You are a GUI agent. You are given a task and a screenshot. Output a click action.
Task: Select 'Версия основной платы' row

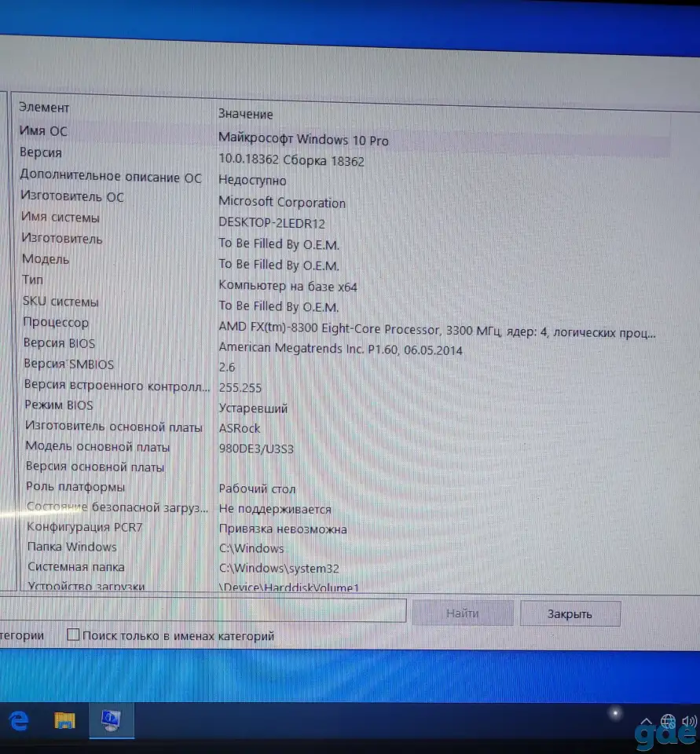pyautogui.click(x=95, y=467)
